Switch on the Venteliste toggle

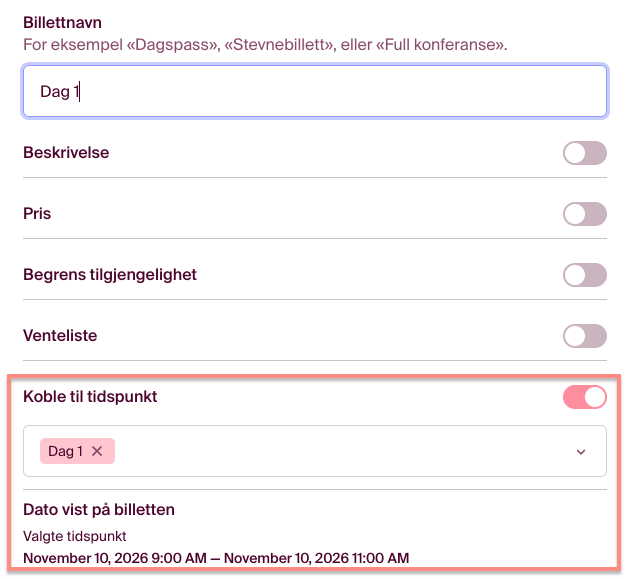[584, 336]
